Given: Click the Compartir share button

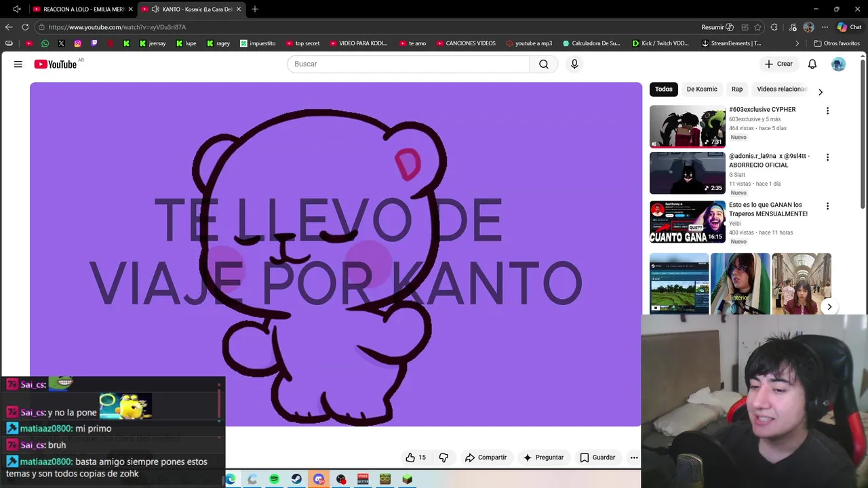Looking at the screenshot, I should [x=486, y=457].
